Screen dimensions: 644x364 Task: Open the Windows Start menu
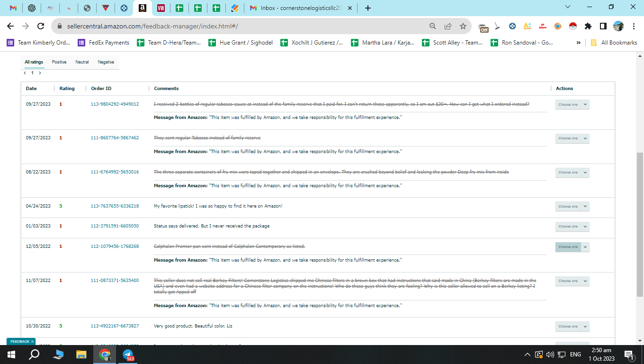pyautogui.click(x=11, y=355)
